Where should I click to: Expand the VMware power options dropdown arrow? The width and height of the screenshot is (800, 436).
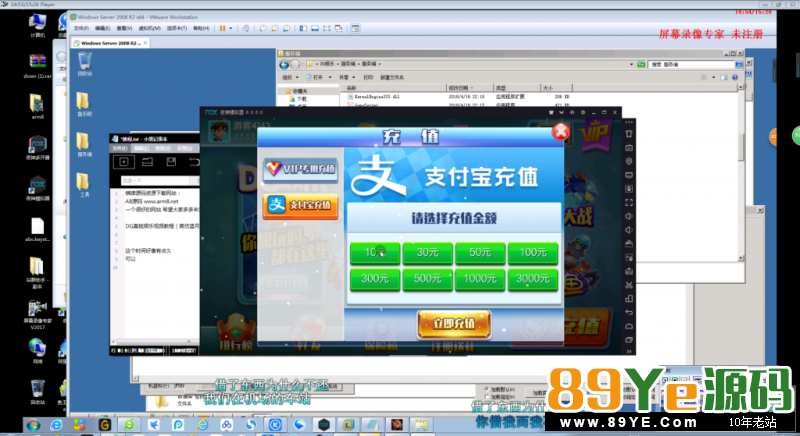(231, 29)
